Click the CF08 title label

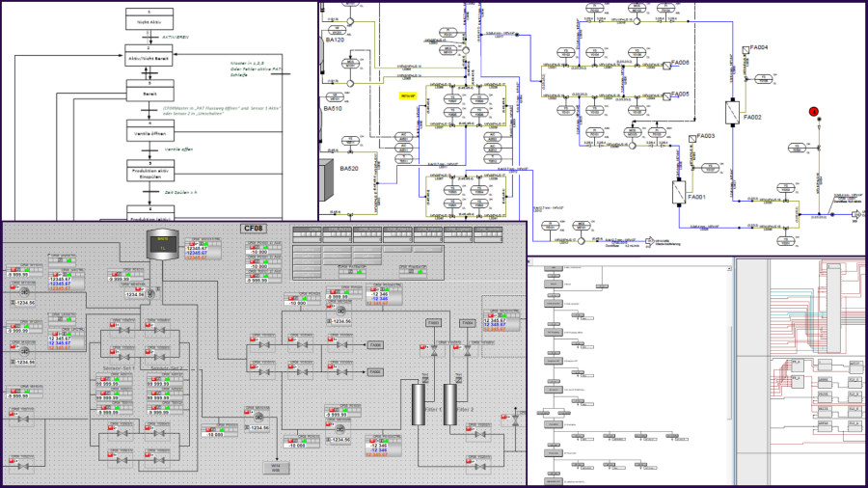tap(254, 229)
